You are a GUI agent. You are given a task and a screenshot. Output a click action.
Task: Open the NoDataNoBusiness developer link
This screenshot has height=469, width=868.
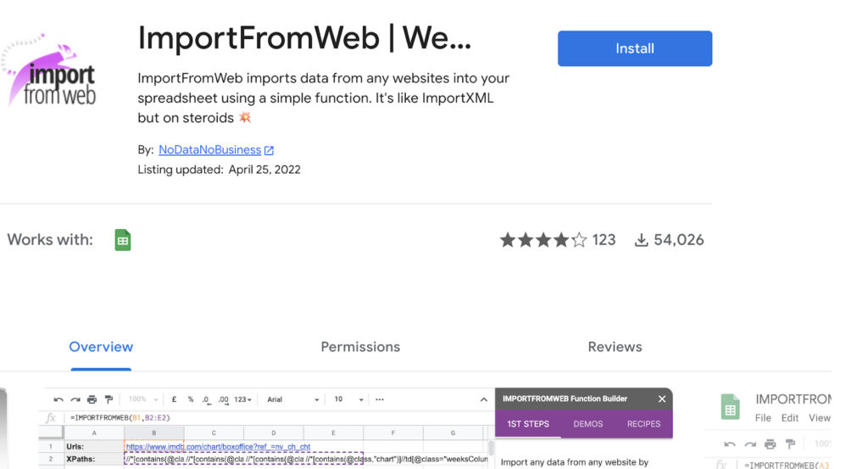tap(209, 150)
